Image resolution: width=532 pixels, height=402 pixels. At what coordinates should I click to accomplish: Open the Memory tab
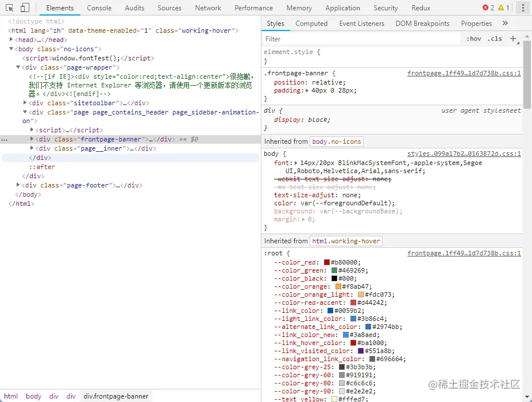299,8
